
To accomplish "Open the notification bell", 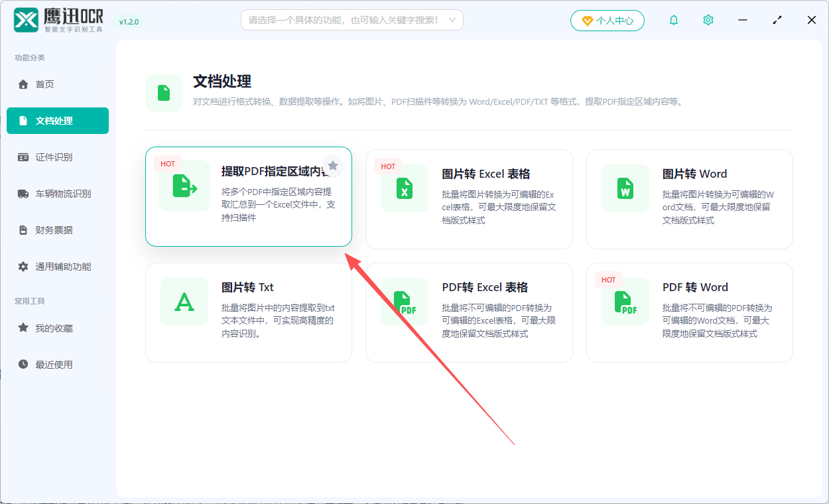I will 673,20.
